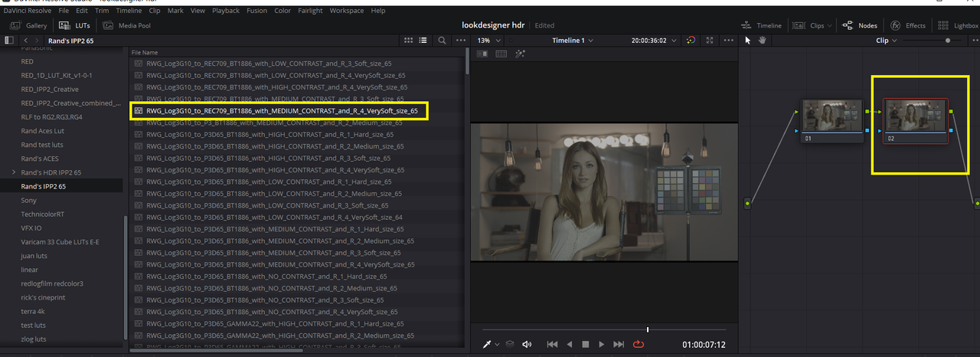Open the File menu

point(63,11)
